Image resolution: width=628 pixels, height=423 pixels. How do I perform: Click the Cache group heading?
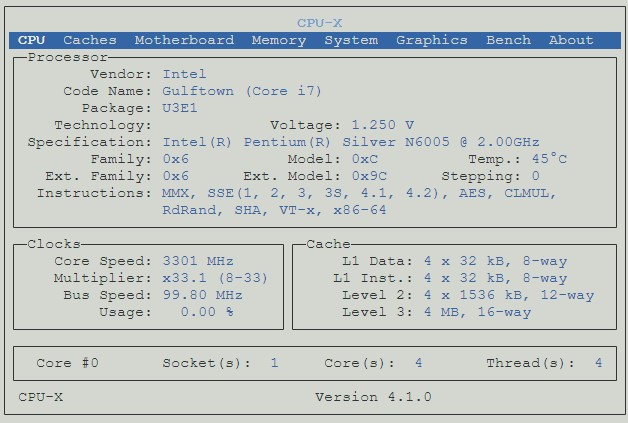click(x=328, y=244)
